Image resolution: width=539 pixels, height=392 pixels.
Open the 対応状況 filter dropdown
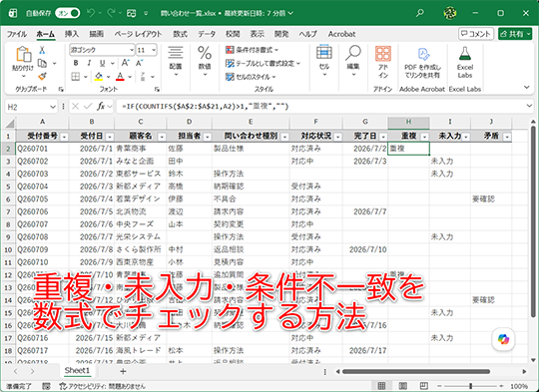337,137
